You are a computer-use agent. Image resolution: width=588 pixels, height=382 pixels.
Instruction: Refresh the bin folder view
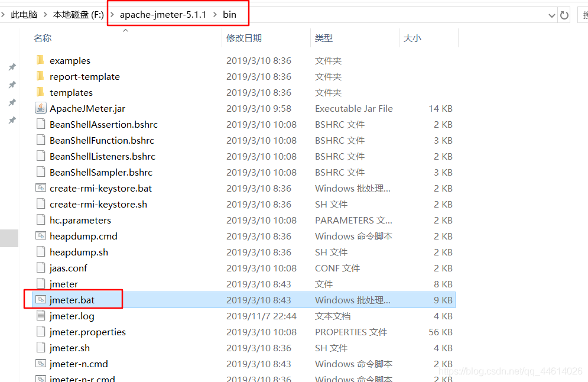coord(564,15)
